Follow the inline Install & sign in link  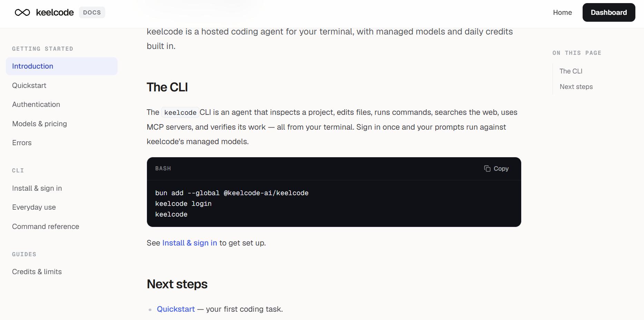click(x=190, y=243)
